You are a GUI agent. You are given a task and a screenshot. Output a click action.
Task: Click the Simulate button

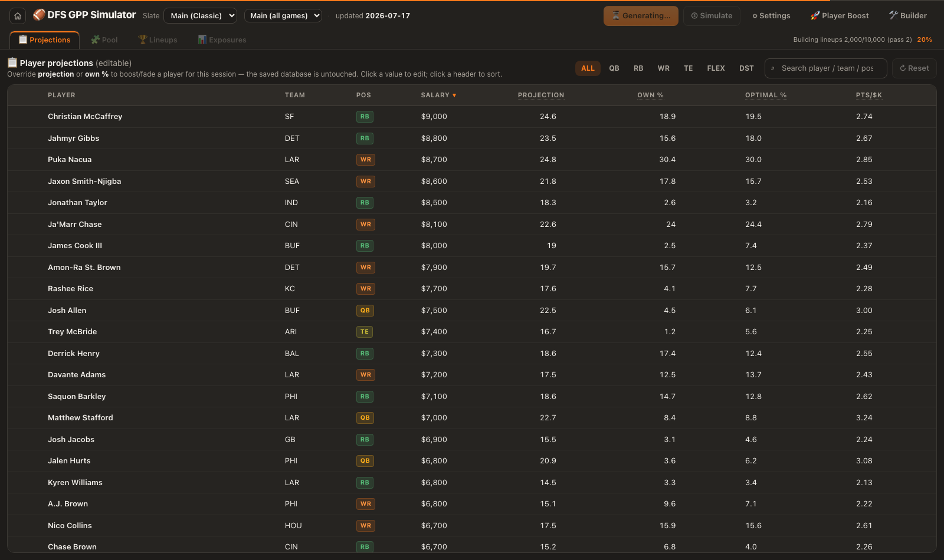712,16
